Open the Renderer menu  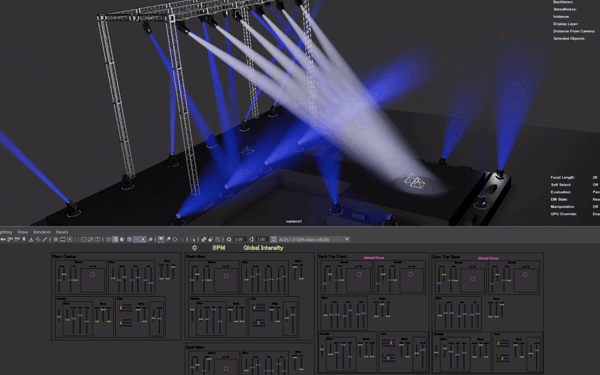pos(42,232)
